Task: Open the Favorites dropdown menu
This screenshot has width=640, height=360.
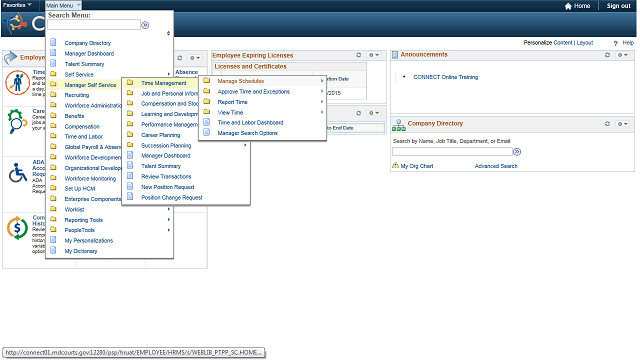Action: [x=17, y=5]
